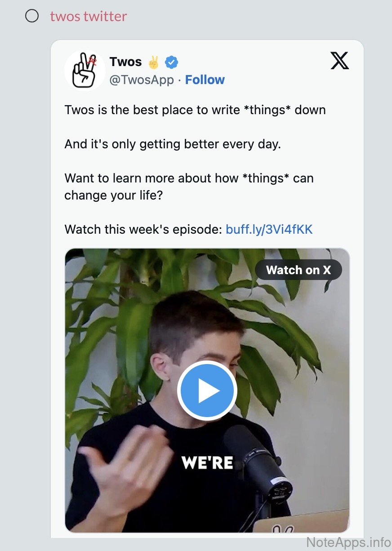Image resolution: width=392 pixels, height=551 pixels.
Task: Click the tweet line 'Twos is the best place'
Action: tap(195, 110)
